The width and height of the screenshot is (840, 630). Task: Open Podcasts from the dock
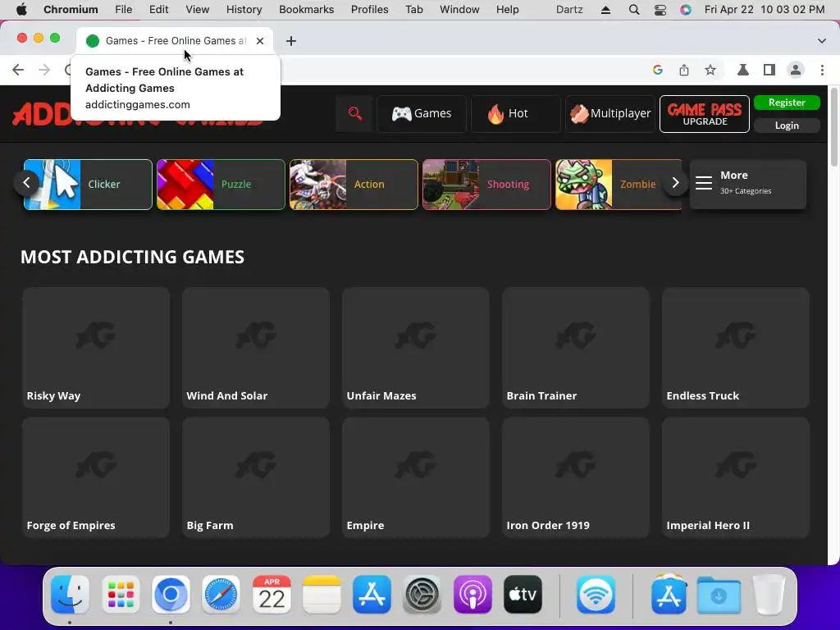[472, 595]
